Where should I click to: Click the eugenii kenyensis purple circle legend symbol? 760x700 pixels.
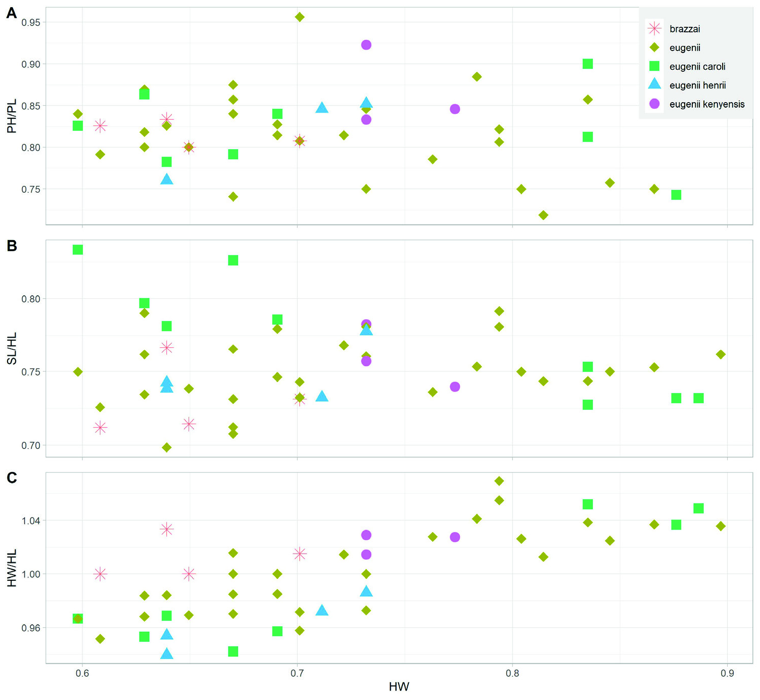click(654, 104)
